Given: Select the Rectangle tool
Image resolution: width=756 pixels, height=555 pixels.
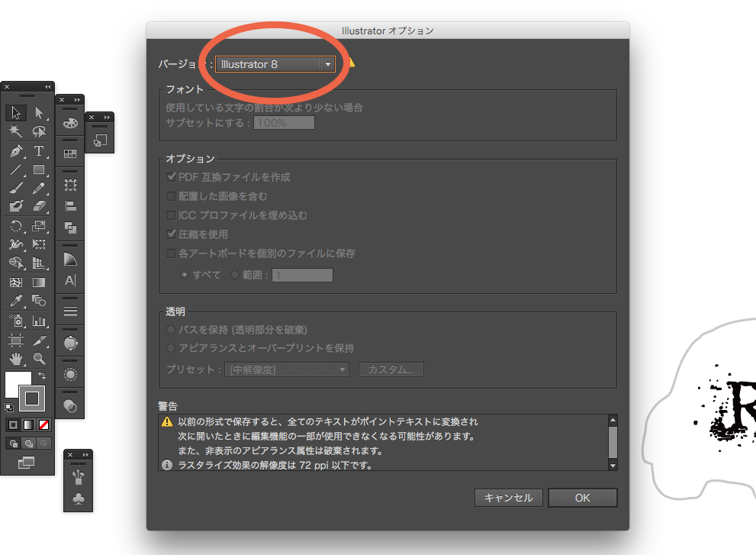Looking at the screenshot, I should tap(39, 169).
